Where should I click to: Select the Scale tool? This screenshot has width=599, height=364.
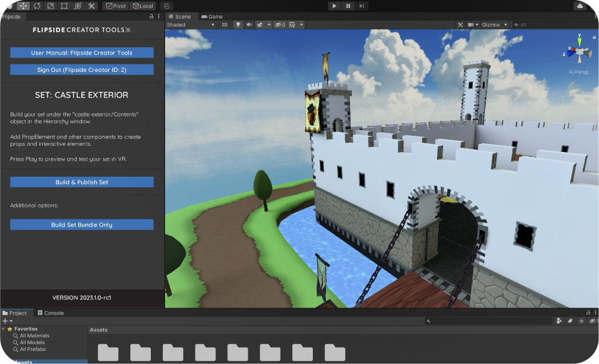pos(50,6)
